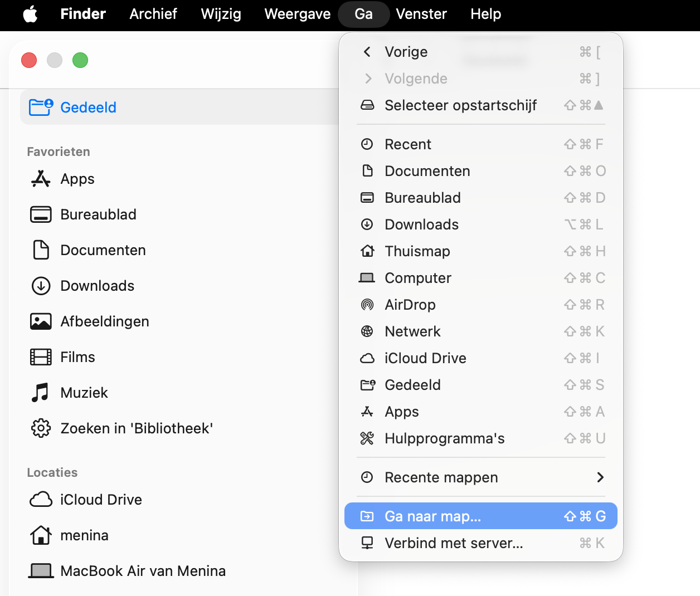
Task: Click the AirDrop radar icon in menu
Action: coord(367,305)
